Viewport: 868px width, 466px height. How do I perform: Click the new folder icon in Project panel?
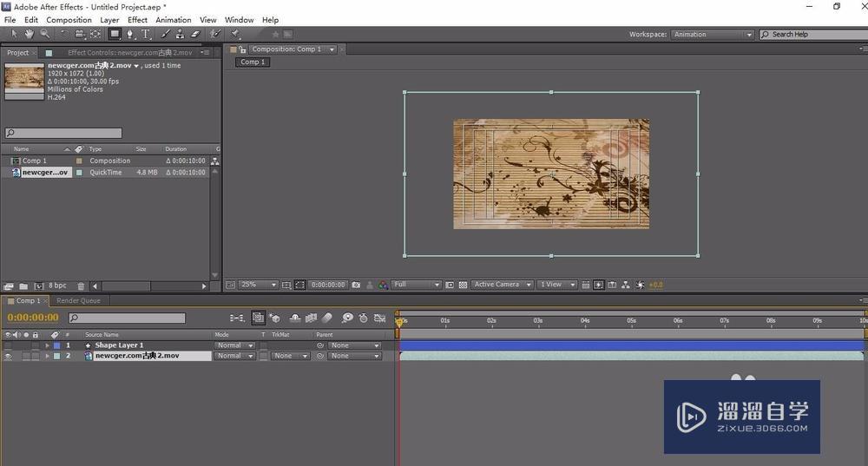[23, 286]
